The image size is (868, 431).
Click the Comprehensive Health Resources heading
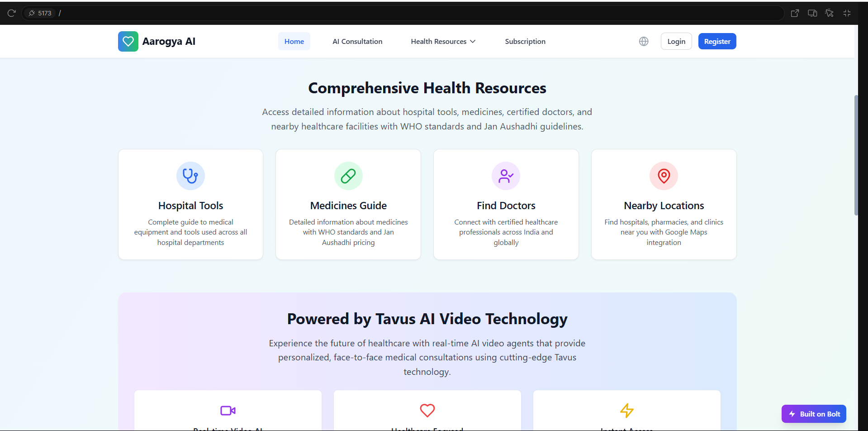[x=427, y=88]
